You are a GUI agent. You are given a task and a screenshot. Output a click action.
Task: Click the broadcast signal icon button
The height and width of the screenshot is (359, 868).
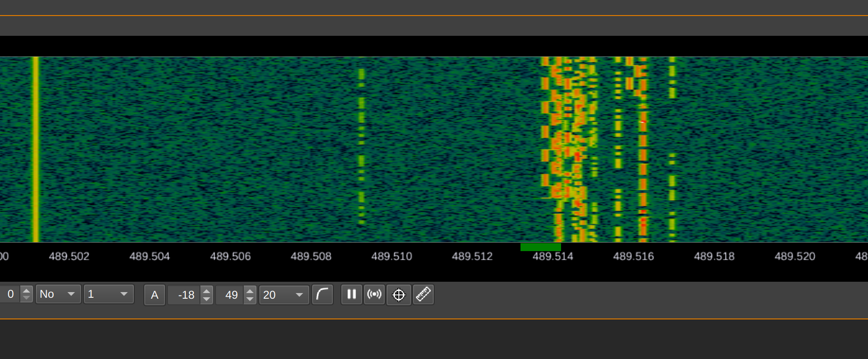[374, 294]
